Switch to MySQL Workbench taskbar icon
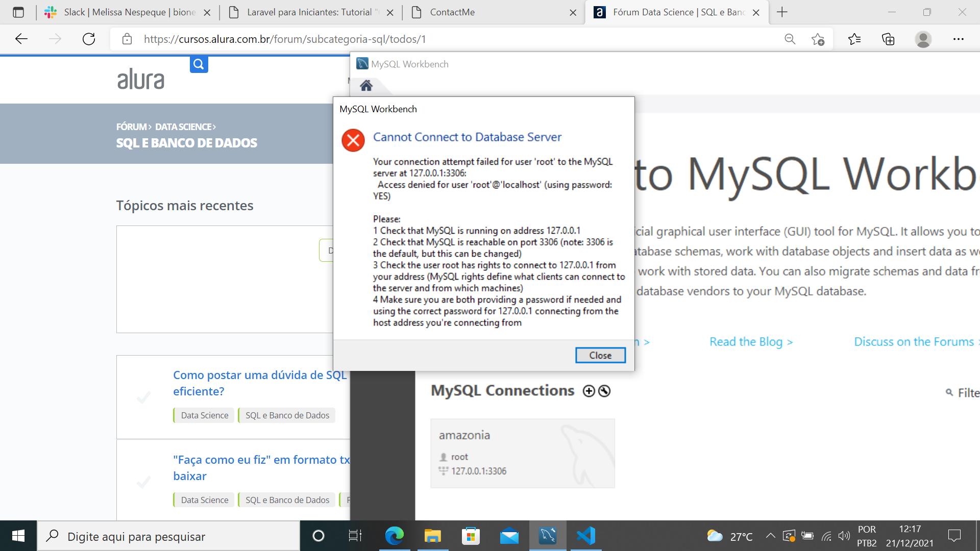980x551 pixels. [x=548, y=536]
